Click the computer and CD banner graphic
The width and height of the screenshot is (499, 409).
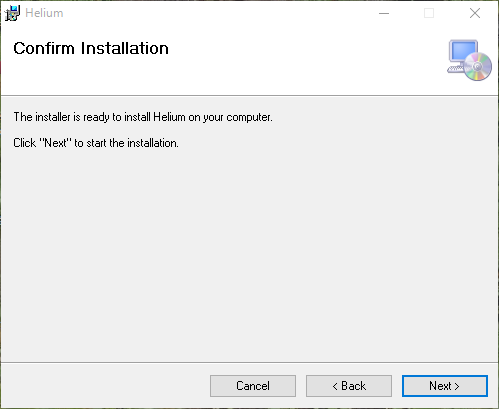[x=469, y=60]
